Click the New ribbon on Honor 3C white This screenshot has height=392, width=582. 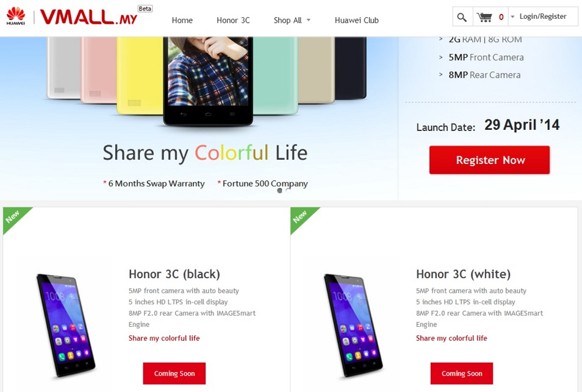[x=301, y=218]
